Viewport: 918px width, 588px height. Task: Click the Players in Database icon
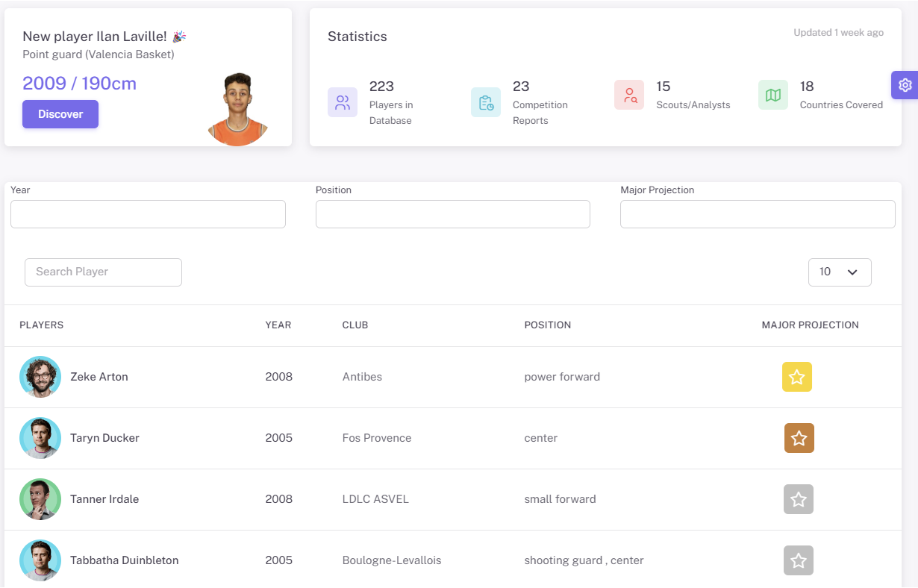343,102
